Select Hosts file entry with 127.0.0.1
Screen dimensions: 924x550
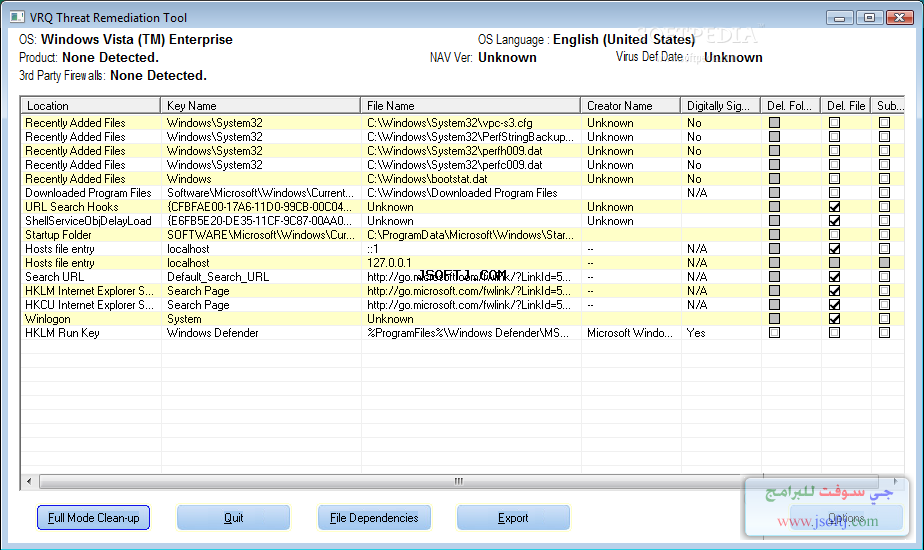tap(462, 263)
